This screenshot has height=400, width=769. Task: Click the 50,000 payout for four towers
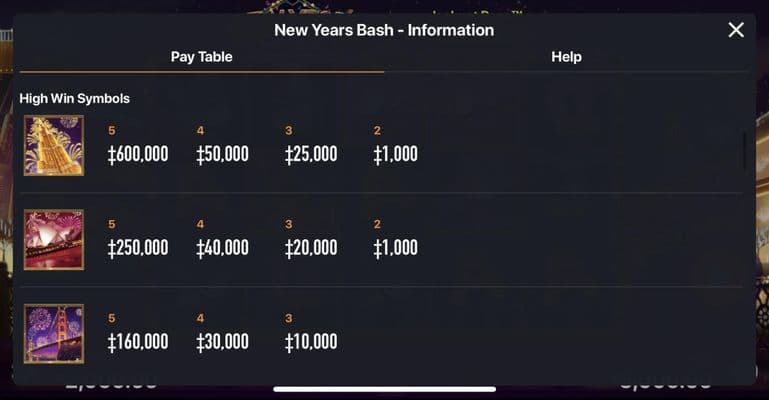pos(222,154)
